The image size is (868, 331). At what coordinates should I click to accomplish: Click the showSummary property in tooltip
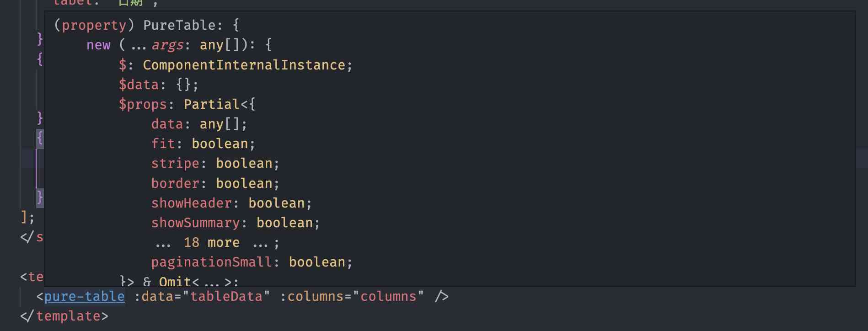[x=195, y=223]
